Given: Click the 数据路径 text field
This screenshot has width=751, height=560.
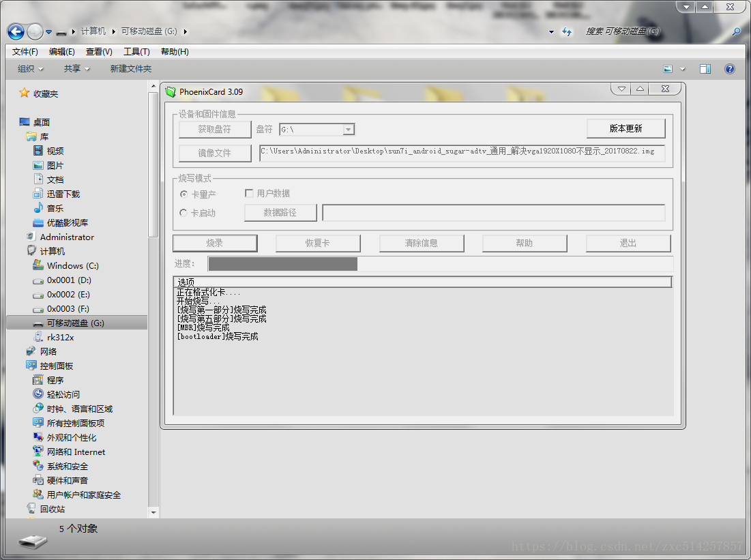Looking at the screenshot, I should pyautogui.click(x=494, y=213).
